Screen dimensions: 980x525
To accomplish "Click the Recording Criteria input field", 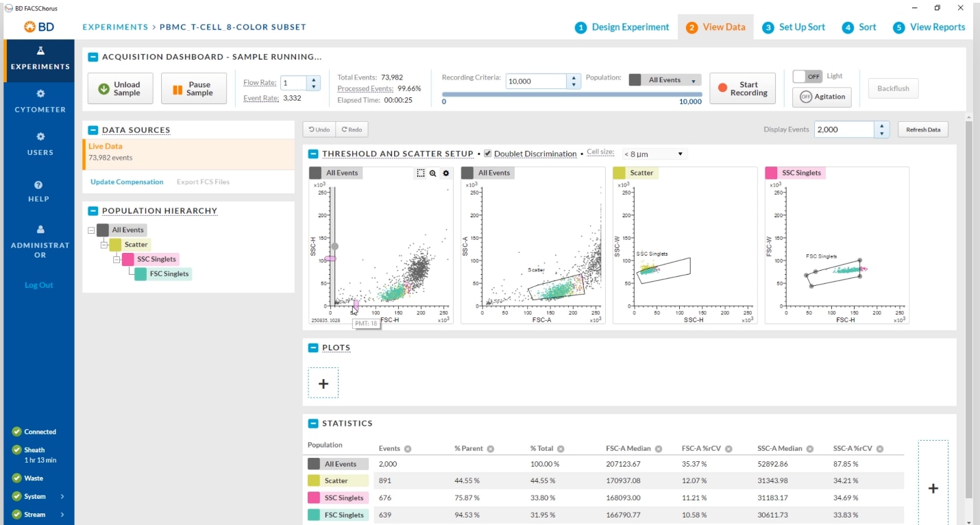I will pos(537,81).
